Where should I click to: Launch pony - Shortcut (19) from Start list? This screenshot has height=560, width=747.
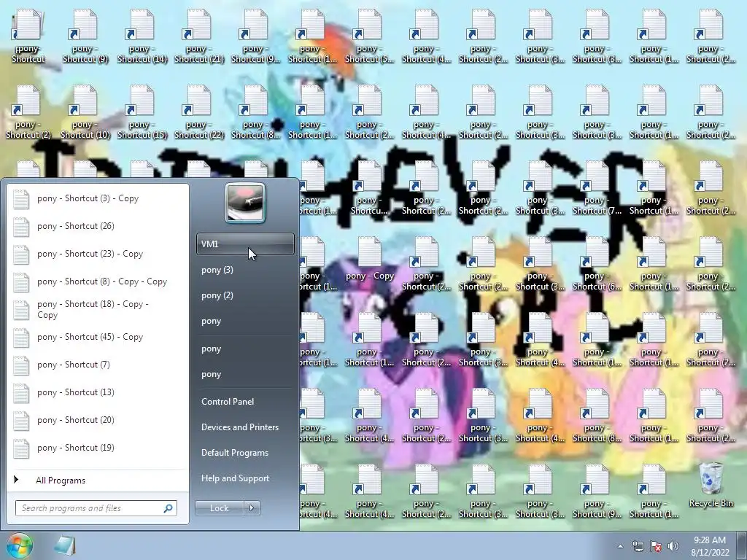coord(98,448)
